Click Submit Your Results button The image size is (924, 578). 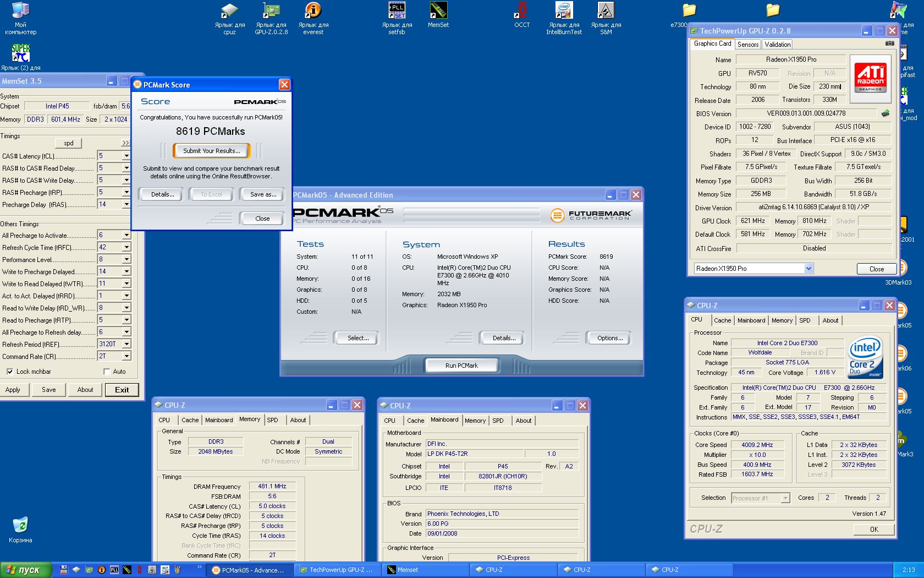point(211,151)
